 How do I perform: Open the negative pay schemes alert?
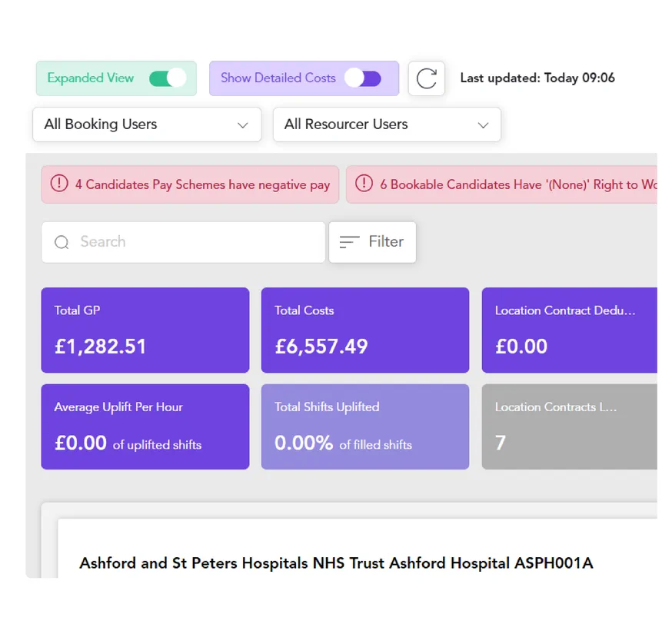[190, 184]
